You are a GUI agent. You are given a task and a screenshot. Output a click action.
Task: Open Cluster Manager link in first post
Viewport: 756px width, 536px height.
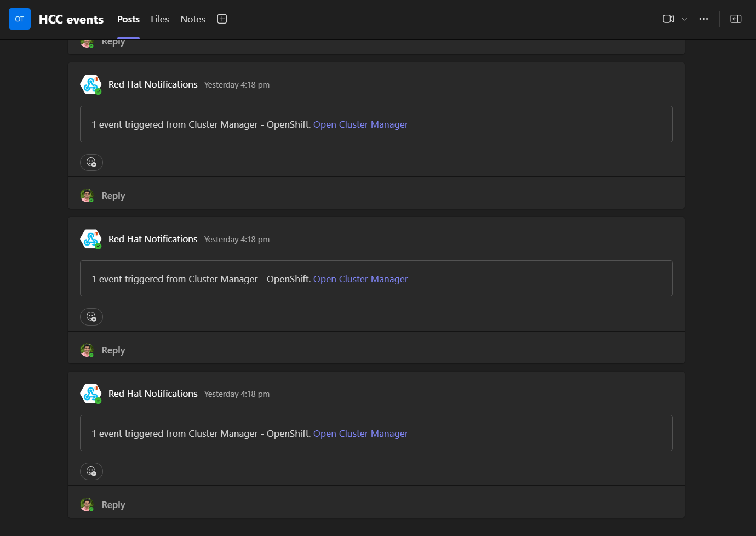tap(360, 124)
